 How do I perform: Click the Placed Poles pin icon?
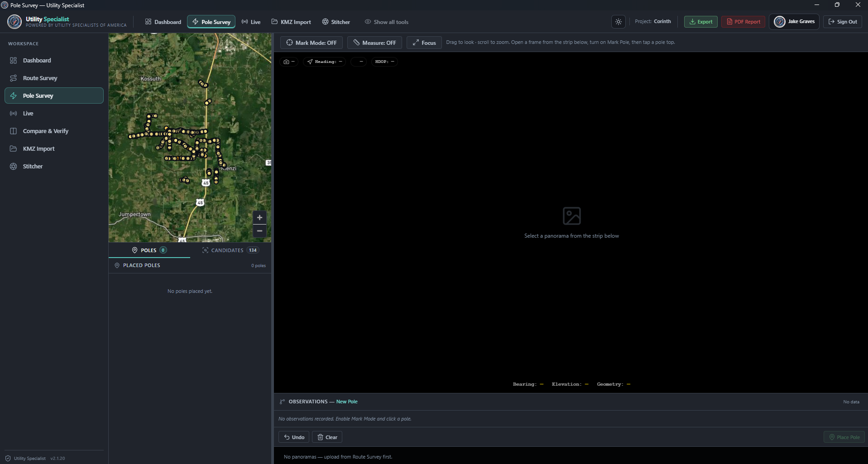pos(117,265)
